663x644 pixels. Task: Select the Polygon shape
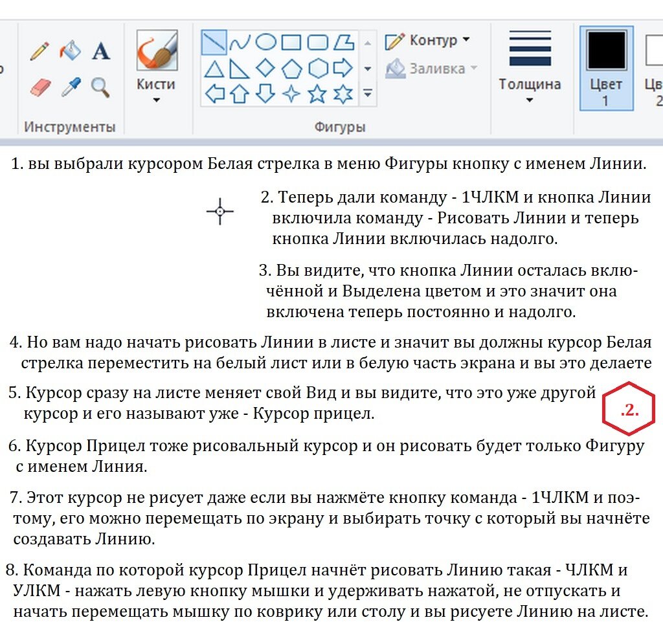(x=343, y=42)
